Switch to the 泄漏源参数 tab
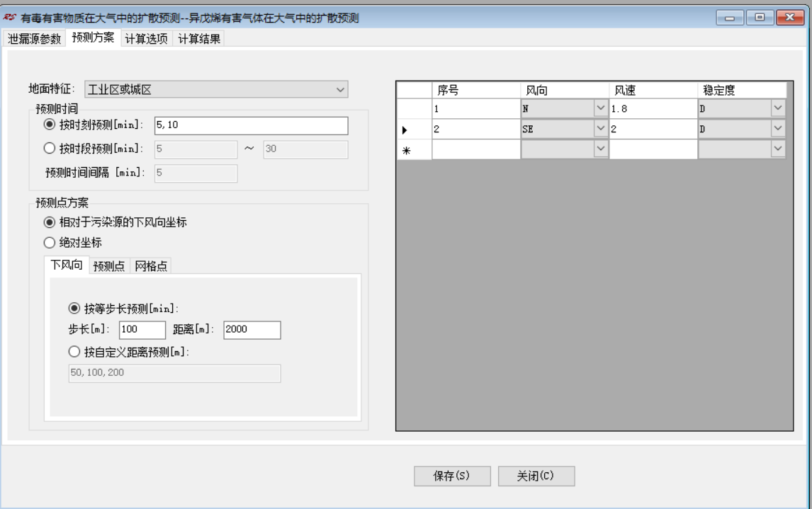812x509 pixels. click(34, 39)
